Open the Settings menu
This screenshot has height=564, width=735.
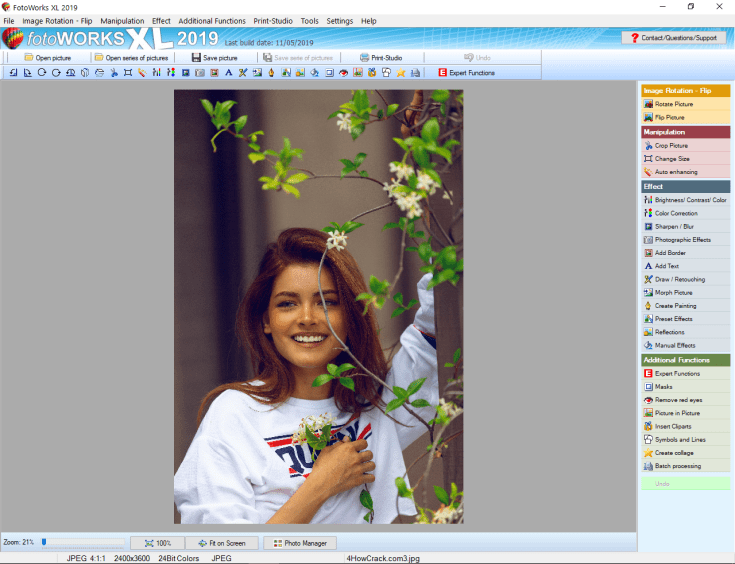[x=340, y=21]
